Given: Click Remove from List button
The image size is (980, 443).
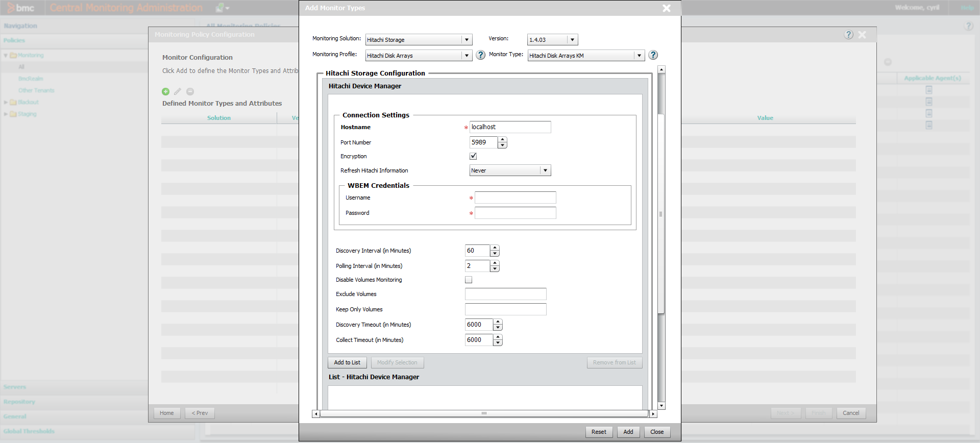Looking at the screenshot, I should (615, 362).
